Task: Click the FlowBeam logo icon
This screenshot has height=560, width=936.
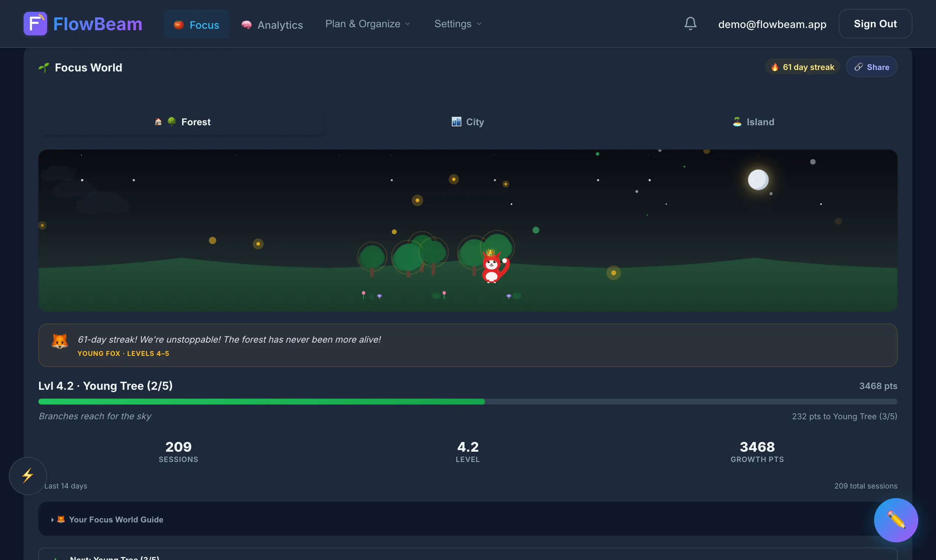Action: 35,24
